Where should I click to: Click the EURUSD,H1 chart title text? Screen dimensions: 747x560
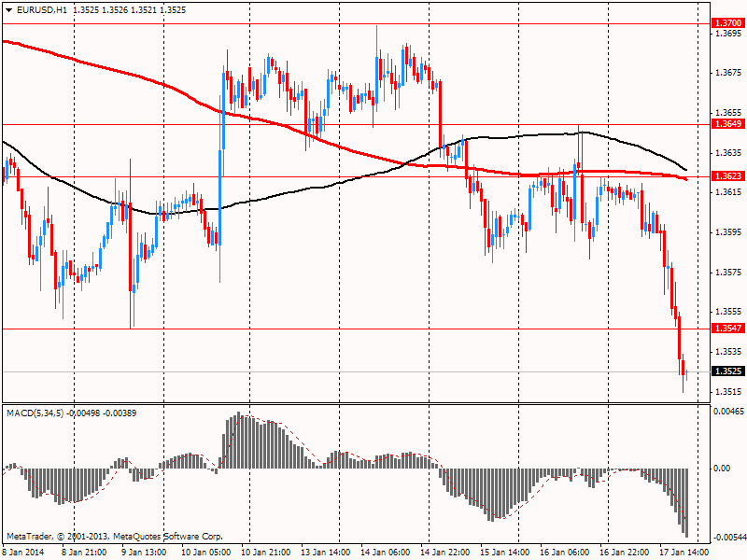42,10
